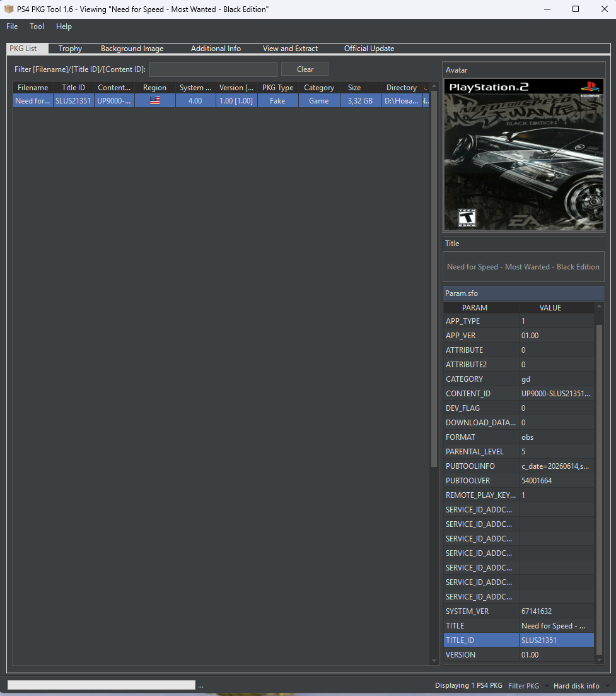Click the progress bar in status bar

[x=101, y=685]
